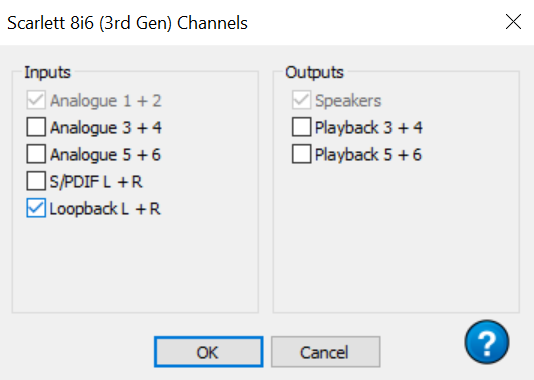This screenshot has height=380, width=534.
Task: Uncheck the Loopback L + R input checkbox
Action: 36,208
